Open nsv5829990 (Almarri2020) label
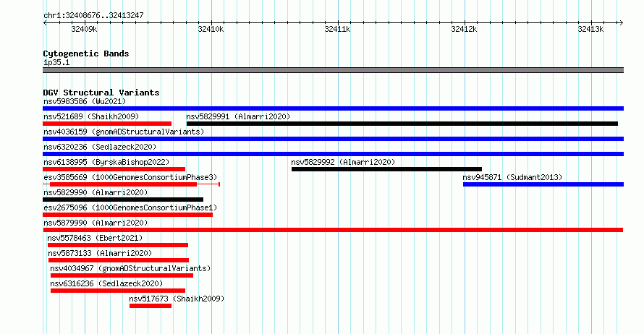644x334 pixels. point(96,192)
